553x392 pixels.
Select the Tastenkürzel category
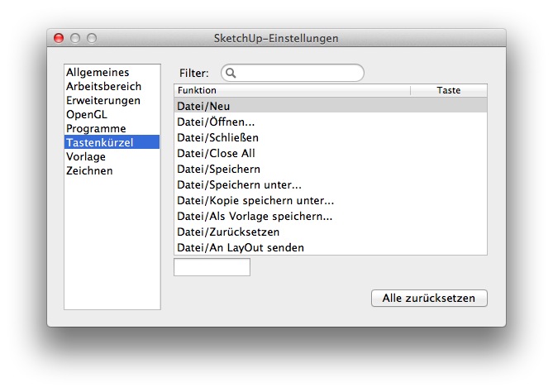[99, 143]
